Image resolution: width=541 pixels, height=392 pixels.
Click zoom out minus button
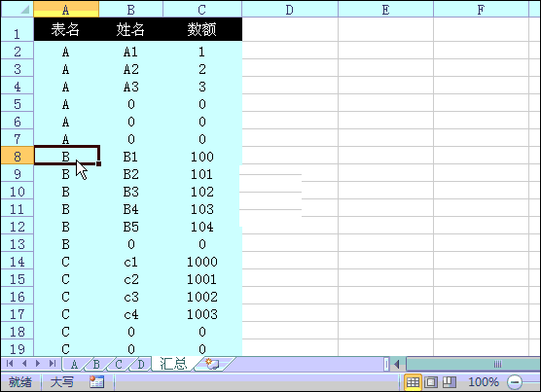(514, 382)
